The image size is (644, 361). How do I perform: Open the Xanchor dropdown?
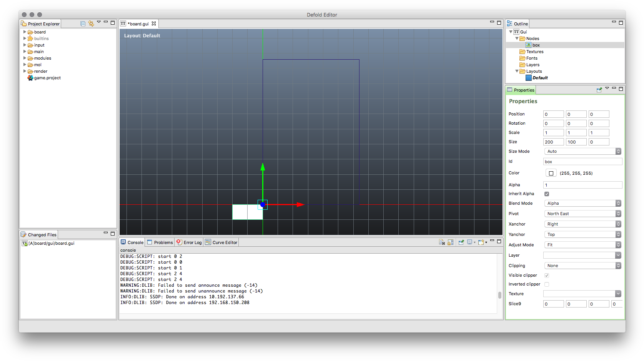583,224
